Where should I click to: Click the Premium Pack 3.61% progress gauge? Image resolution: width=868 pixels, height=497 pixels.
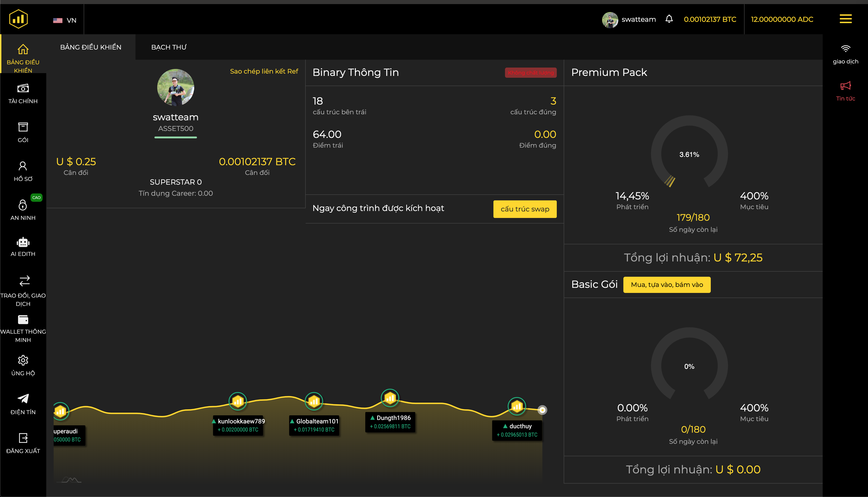(x=689, y=154)
